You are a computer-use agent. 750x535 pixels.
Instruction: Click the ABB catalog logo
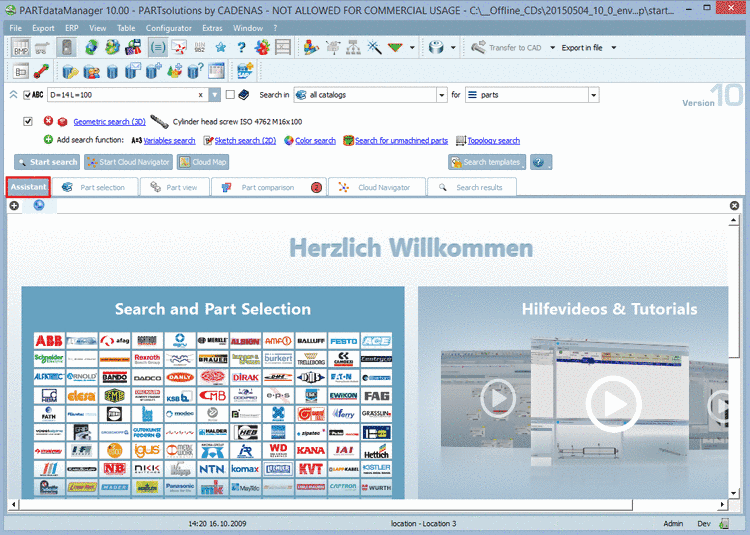pos(49,341)
